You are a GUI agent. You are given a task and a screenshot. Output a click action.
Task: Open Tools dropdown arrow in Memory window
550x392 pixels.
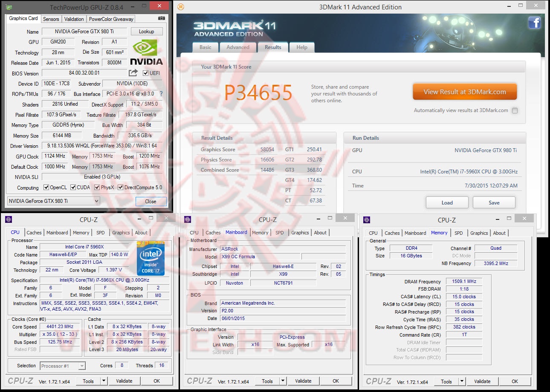tap(462, 381)
